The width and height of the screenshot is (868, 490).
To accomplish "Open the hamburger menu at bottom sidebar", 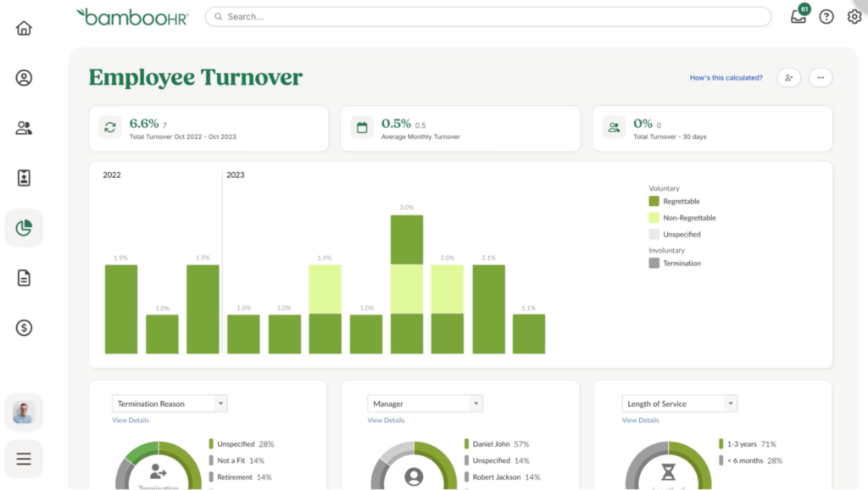I will point(24,459).
